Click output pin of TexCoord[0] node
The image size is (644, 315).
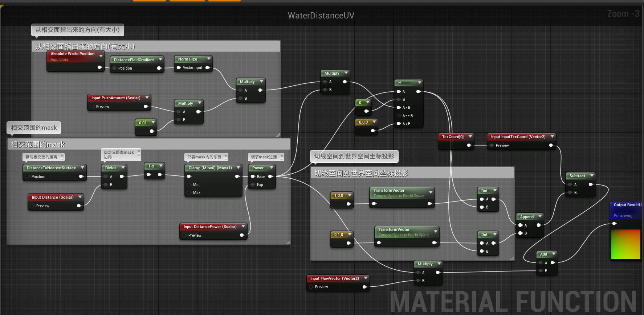469,145
